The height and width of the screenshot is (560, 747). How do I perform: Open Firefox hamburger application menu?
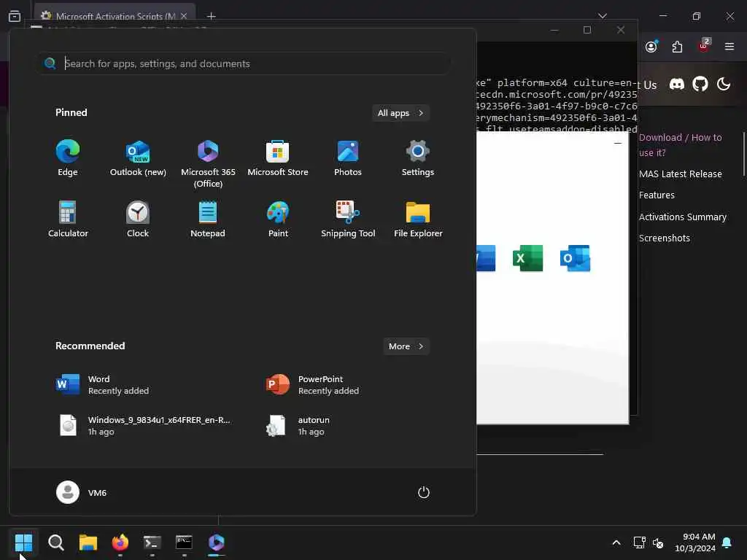tap(729, 46)
